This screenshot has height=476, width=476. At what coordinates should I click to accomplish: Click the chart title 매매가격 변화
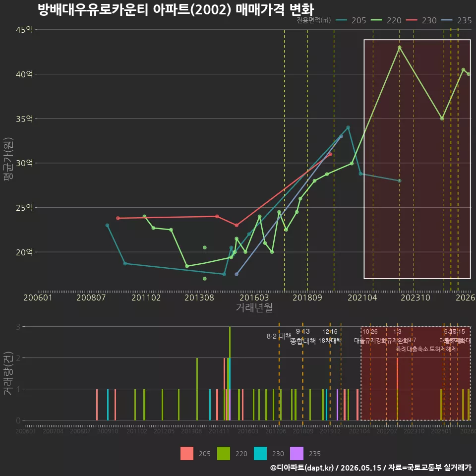pos(274,9)
